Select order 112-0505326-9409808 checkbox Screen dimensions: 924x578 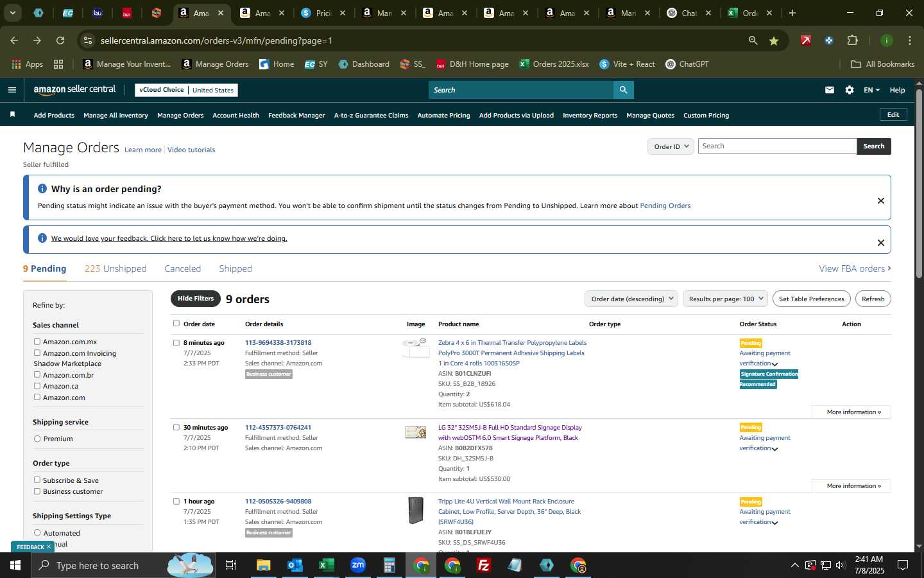pyautogui.click(x=176, y=501)
